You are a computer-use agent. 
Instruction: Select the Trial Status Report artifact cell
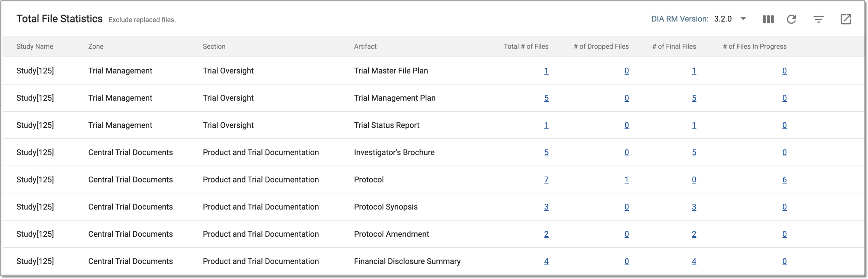(387, 125)
